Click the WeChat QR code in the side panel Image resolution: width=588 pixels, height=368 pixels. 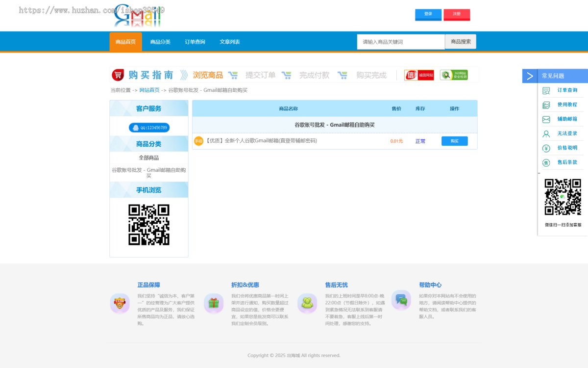563,197
